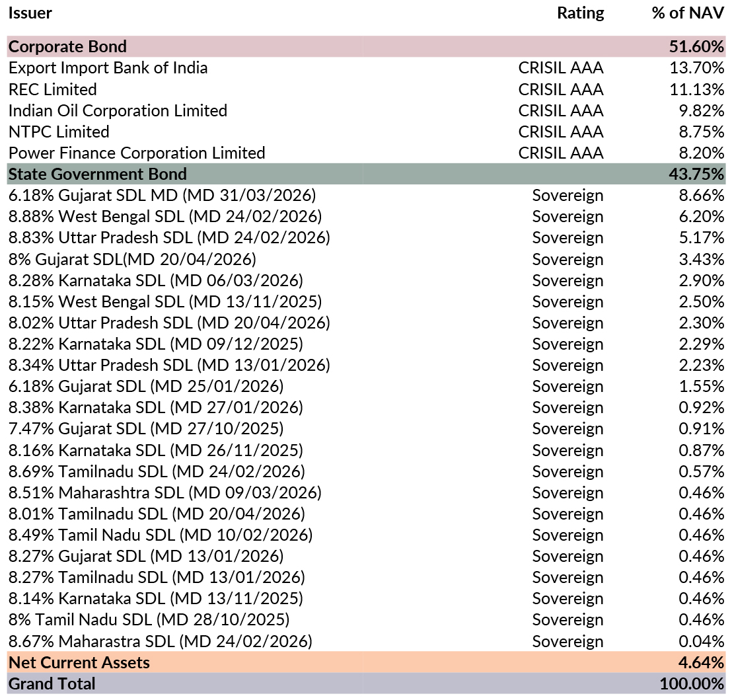Screen dimensions: 732x700
Task: Select Power Finance Corporation Limited
Action: (x=137, y=153)
